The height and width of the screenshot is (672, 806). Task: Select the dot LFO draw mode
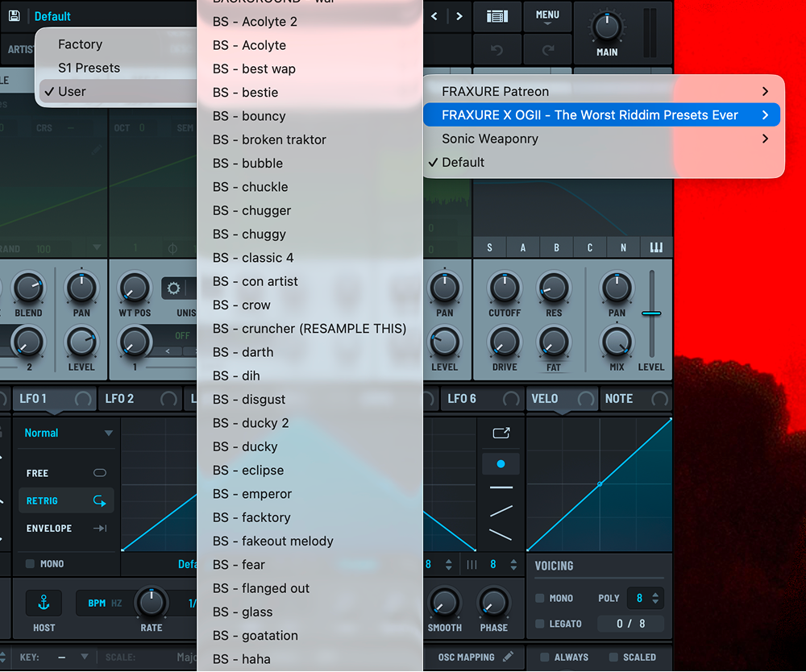click(501, 464)
